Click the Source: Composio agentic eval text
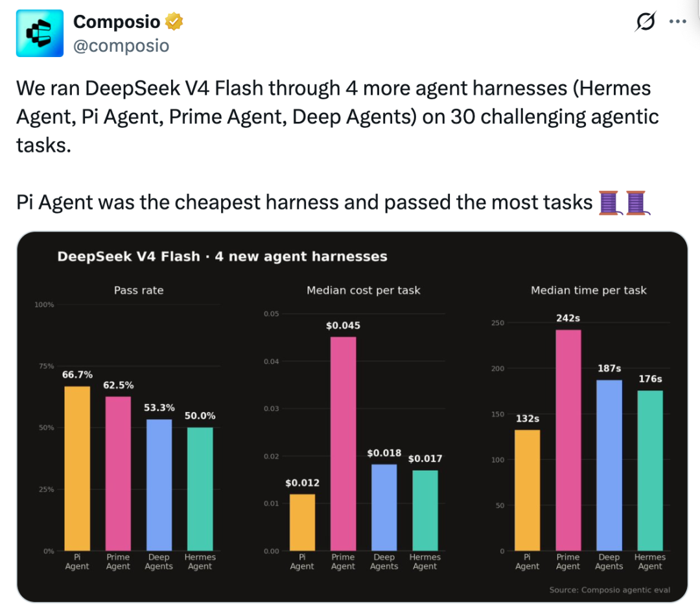The image size is (700, 611). coord(610,590)
